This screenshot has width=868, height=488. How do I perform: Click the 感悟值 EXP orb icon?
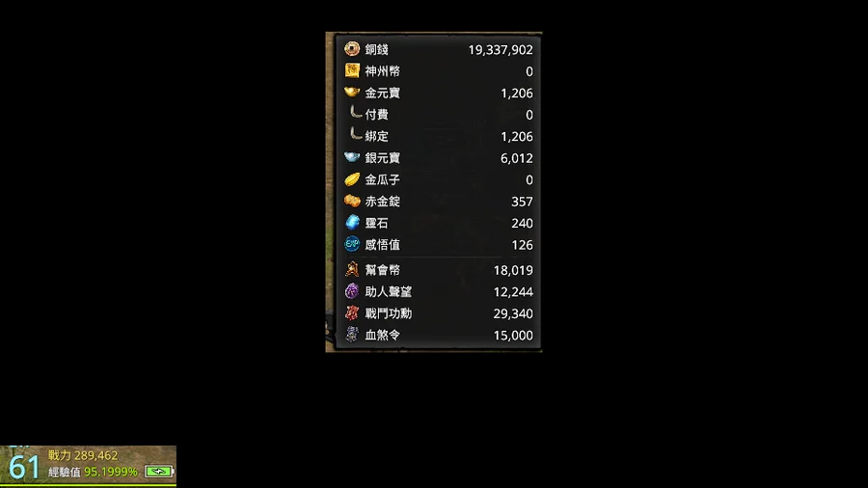click(352, 244)
